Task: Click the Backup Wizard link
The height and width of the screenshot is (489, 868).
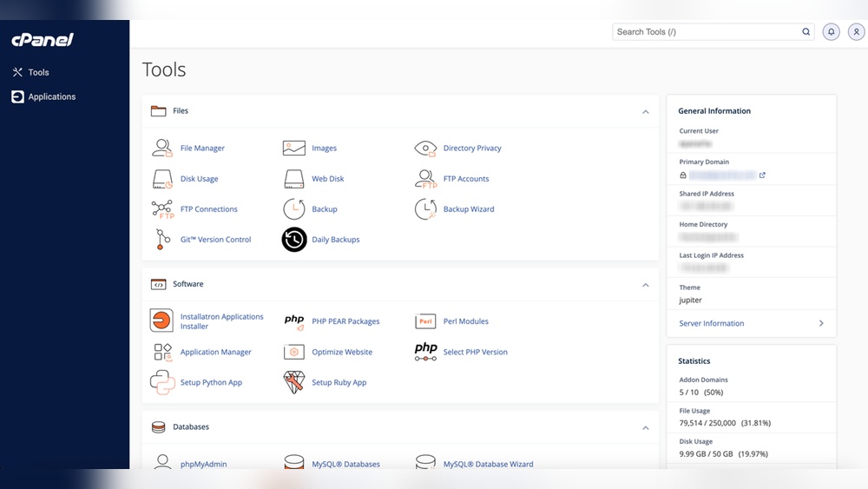Action: [469, 209]
